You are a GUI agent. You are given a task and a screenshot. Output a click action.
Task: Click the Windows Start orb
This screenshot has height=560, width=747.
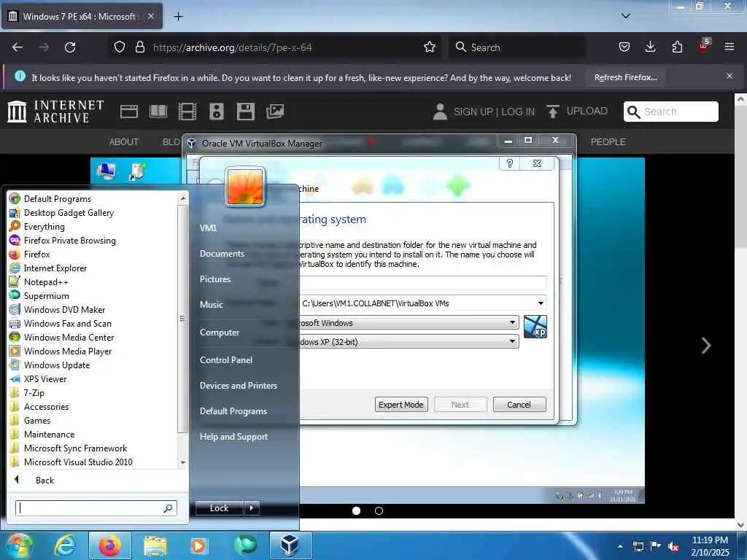point(19,545)
